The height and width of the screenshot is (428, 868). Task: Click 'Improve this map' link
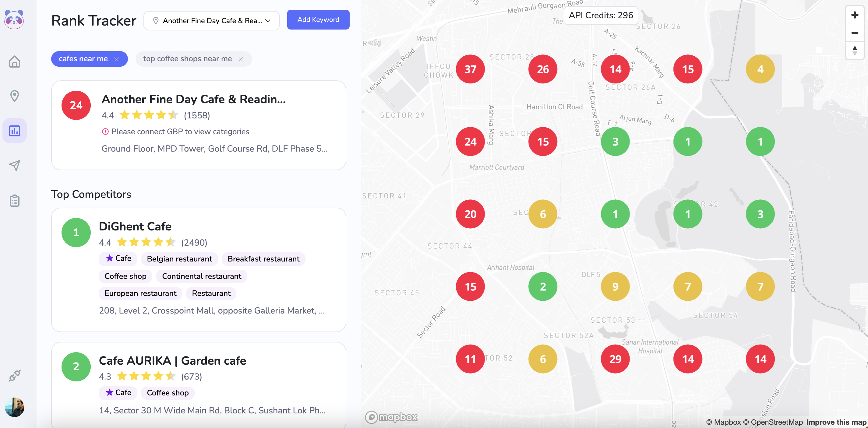click(x=836, y=422)
